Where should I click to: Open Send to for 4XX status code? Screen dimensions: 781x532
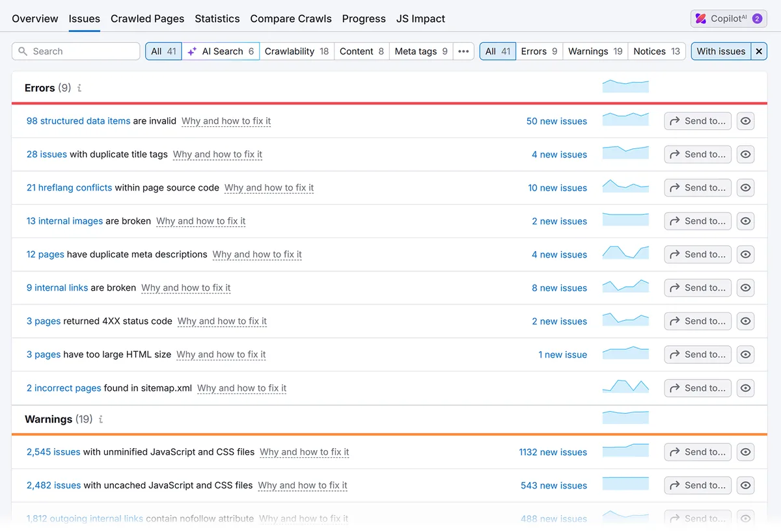click(x=698, y=321)
